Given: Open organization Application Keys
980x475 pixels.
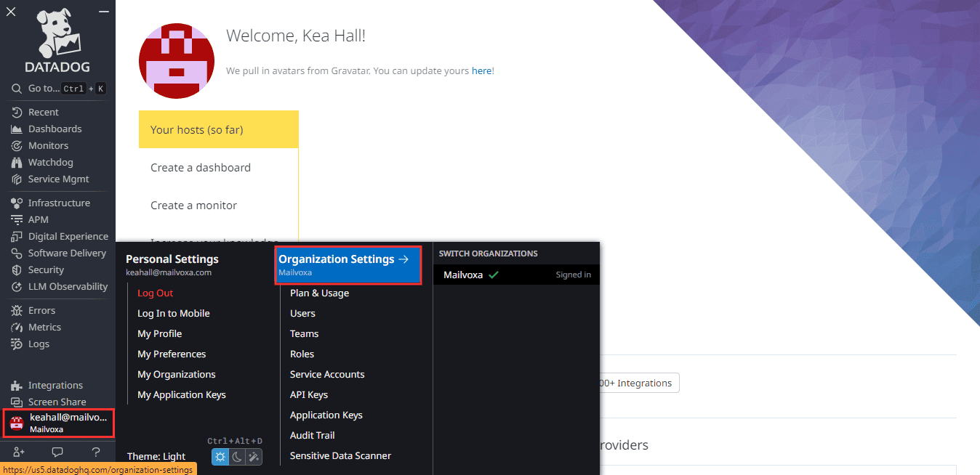Looking at the screenshot, I should (326, 415).
